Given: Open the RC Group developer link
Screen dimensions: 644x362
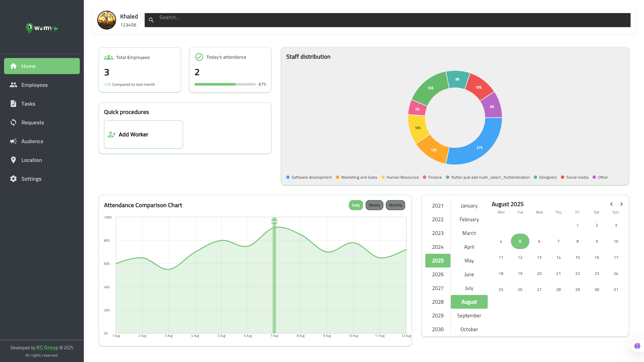Looking at the screenshot, I should [x=47, y=348].
